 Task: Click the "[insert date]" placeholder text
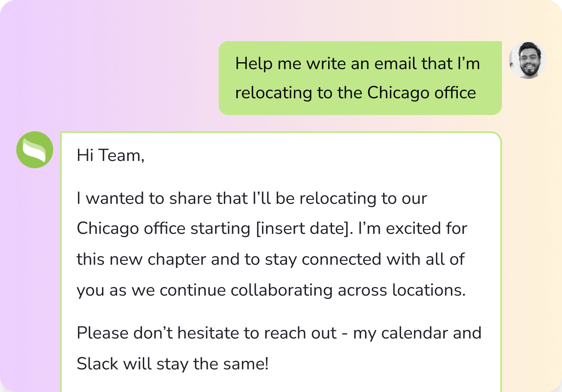pyautogui.click(x=302, y=229)
